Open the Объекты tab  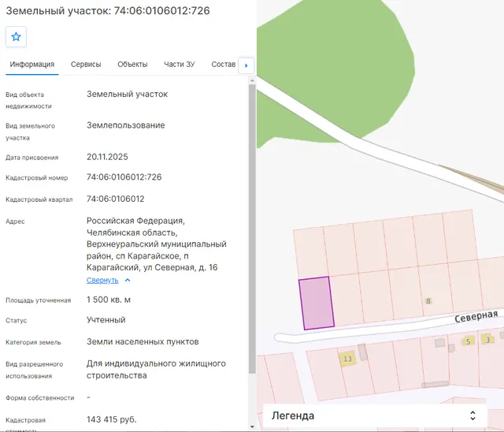132,65
